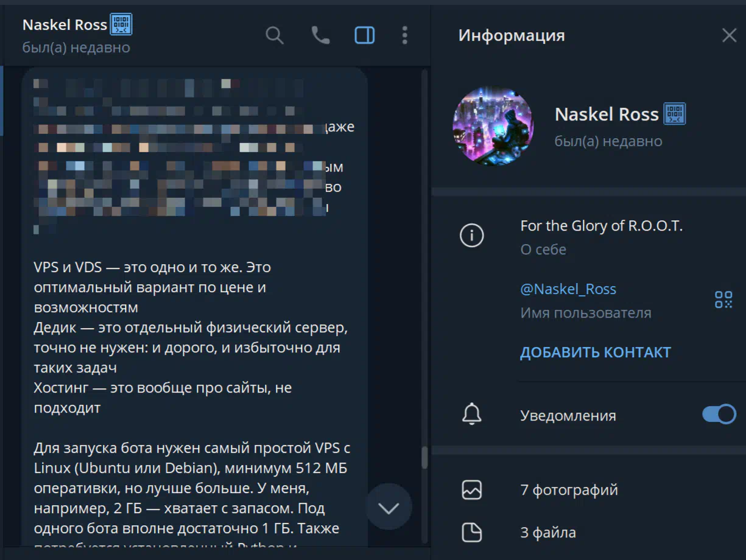
Task: Click the info circle icon beside bio
Action: click(x=472, y=236)
